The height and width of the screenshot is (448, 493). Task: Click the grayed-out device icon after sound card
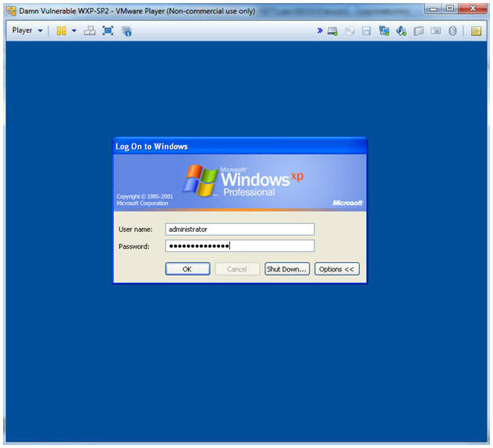418,31
